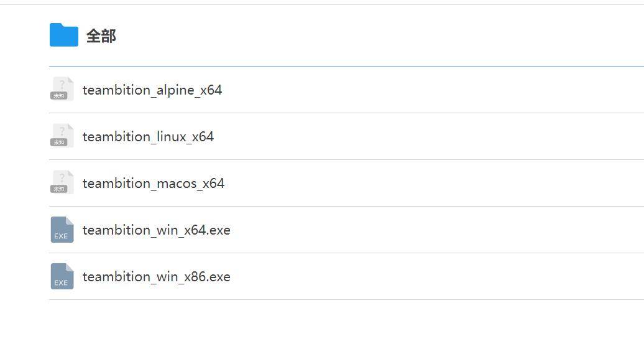Open the teambition_win_x86.exe file name
This screenshot has width=644, height=341.
click(x=156, y=277)
